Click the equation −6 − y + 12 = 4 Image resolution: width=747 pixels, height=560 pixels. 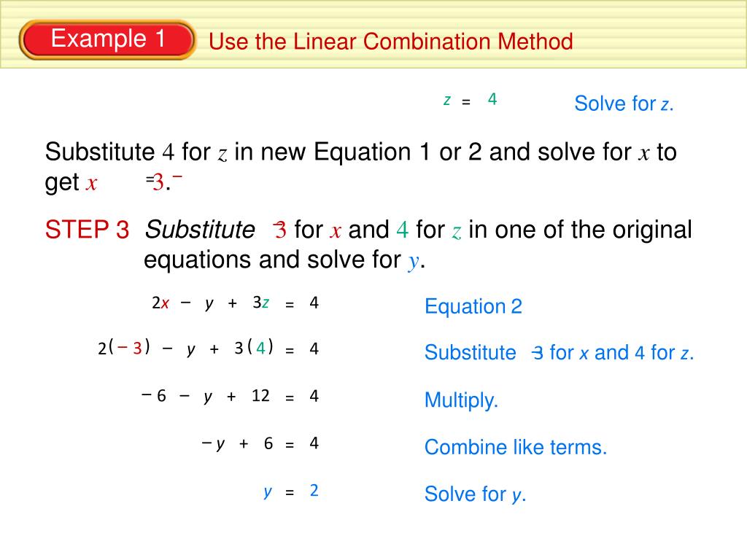point(230,396)
